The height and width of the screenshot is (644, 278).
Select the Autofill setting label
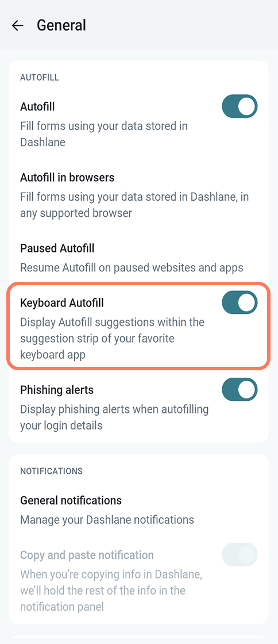[x=37, y=106]
